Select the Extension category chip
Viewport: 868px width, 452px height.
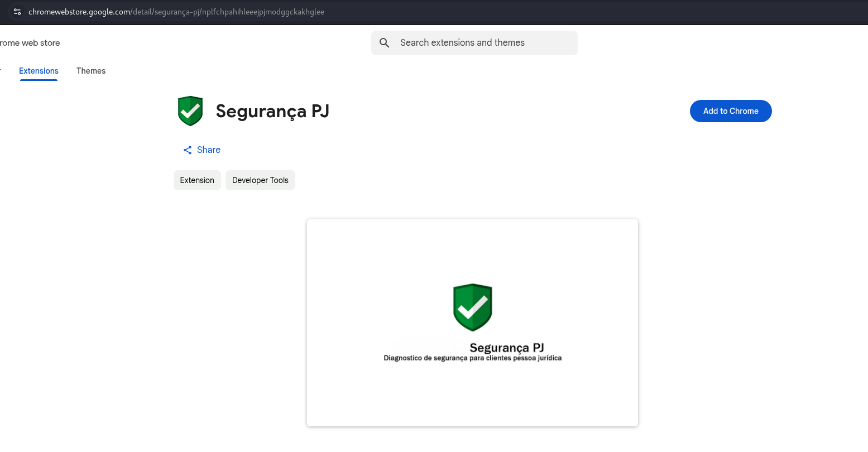pyautogui.click(x=197, y=180)
